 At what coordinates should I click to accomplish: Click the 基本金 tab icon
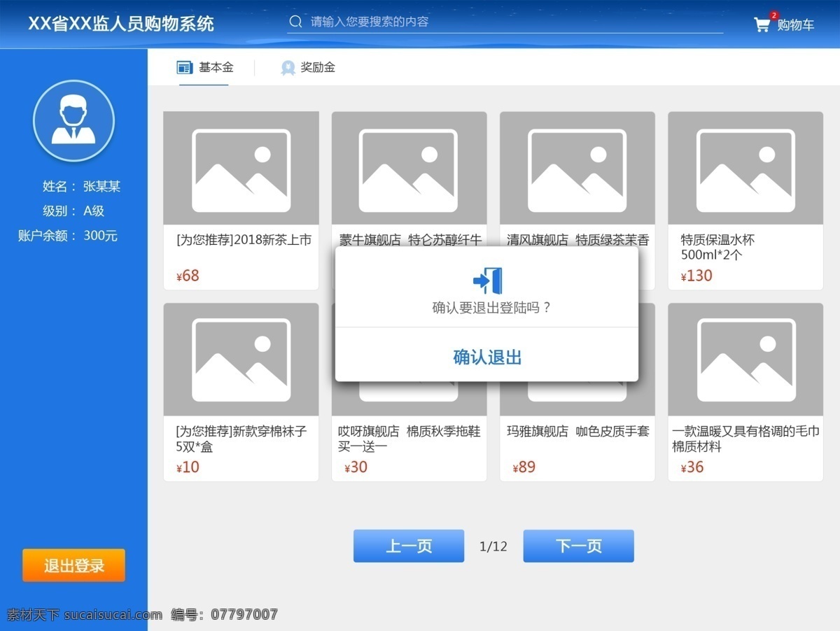185,68
